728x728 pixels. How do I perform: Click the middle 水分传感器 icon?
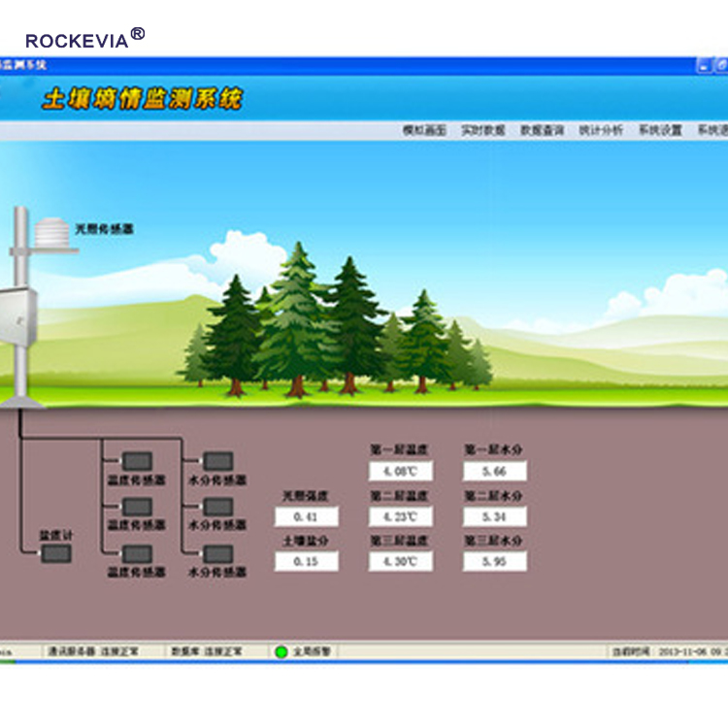[x=216, y=506]
